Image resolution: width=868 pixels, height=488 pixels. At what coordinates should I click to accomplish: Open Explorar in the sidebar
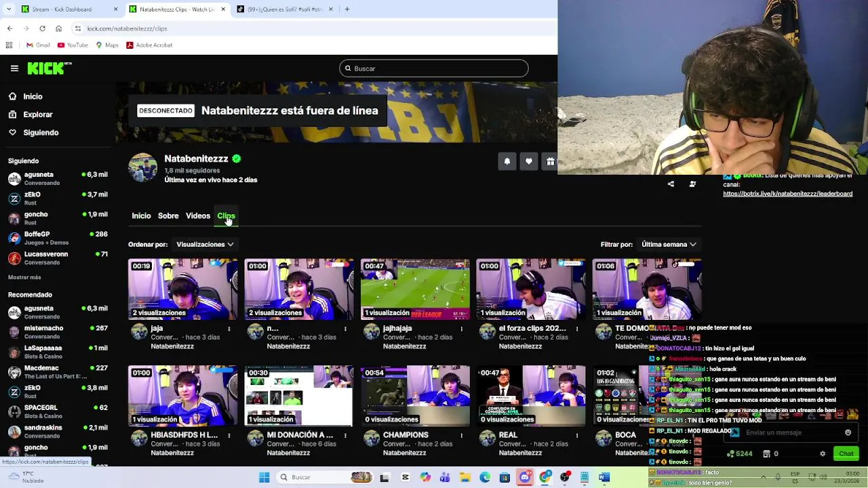tap(38, 115)
